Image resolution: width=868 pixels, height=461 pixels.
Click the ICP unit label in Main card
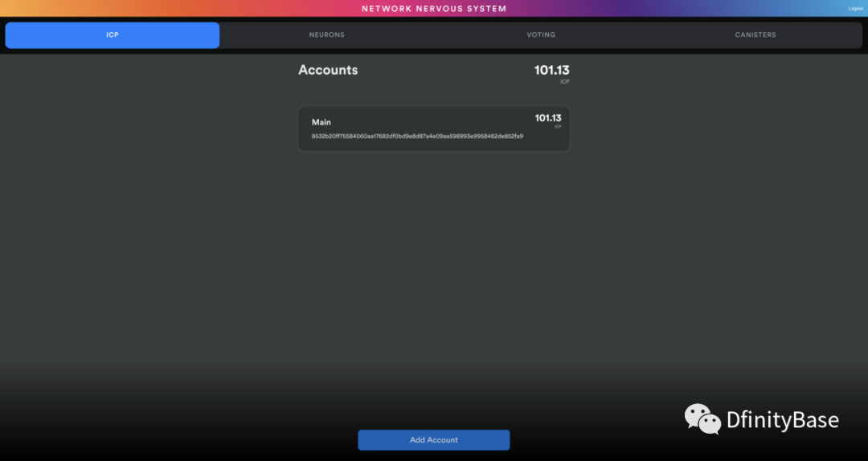[x=558, y=127]
